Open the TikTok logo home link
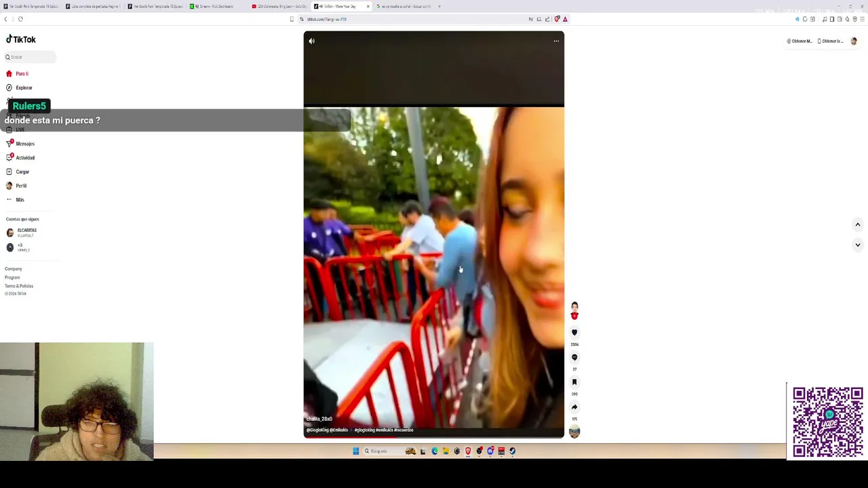Screen dimensions: 868x488 click(x=21, y=39)
